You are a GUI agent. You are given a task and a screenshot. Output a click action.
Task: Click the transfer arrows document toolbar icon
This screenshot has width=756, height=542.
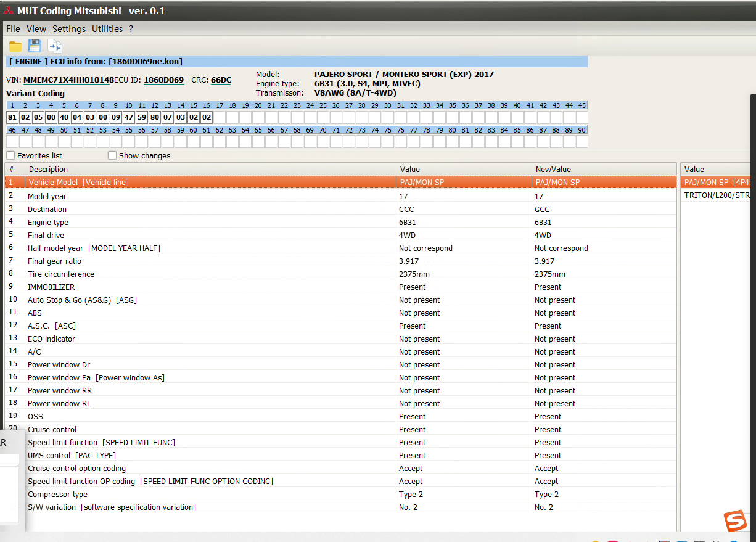55,46
